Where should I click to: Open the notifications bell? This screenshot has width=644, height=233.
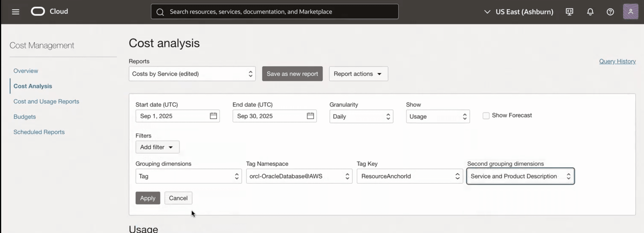coord(590,11)
